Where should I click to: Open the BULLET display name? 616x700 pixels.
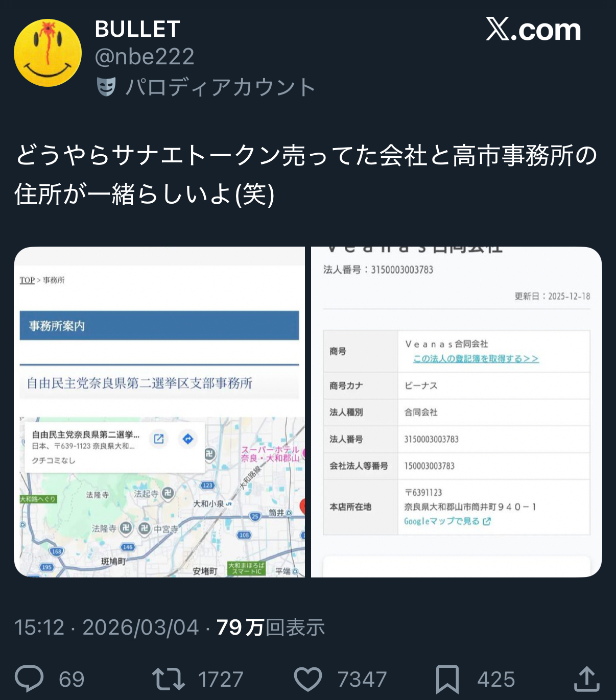point(137,29)
